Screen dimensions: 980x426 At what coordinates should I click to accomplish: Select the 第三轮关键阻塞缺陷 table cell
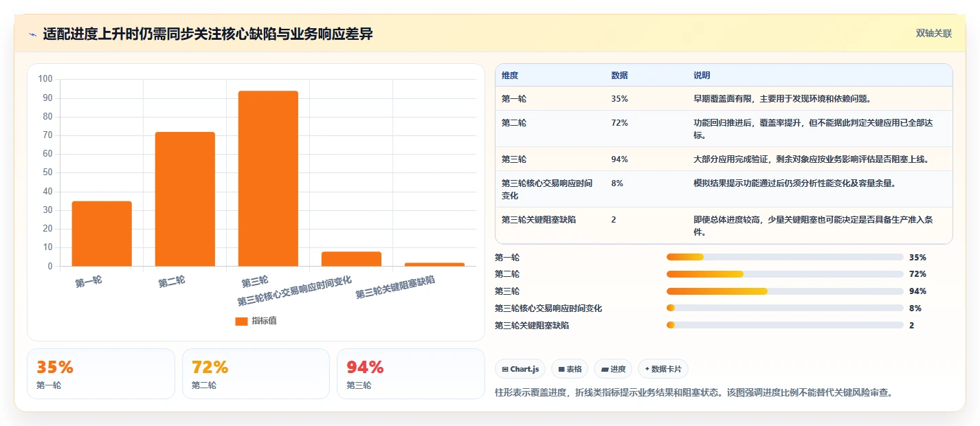point(539,220)
